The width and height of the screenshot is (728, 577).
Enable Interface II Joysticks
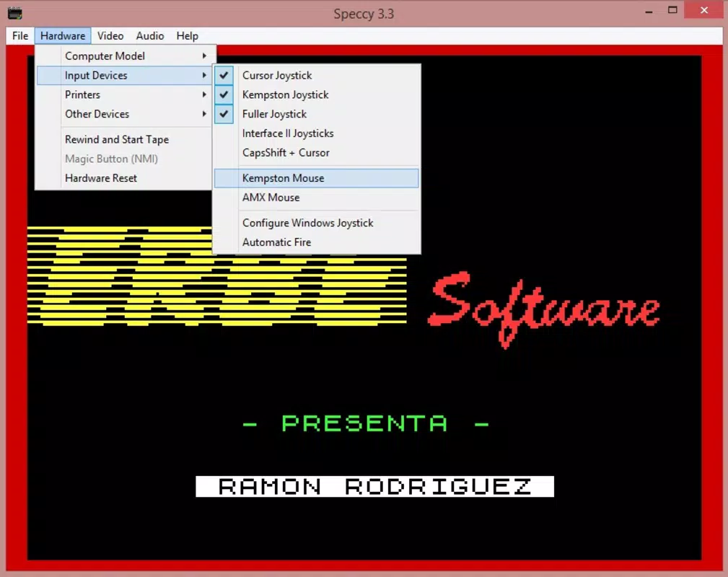click(317, 133)
